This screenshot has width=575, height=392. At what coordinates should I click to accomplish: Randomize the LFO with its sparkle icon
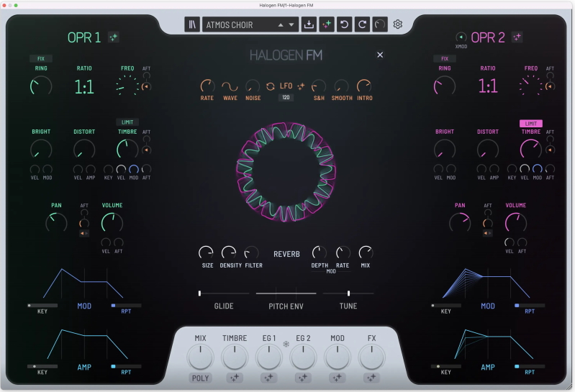[x=301, y=86]
